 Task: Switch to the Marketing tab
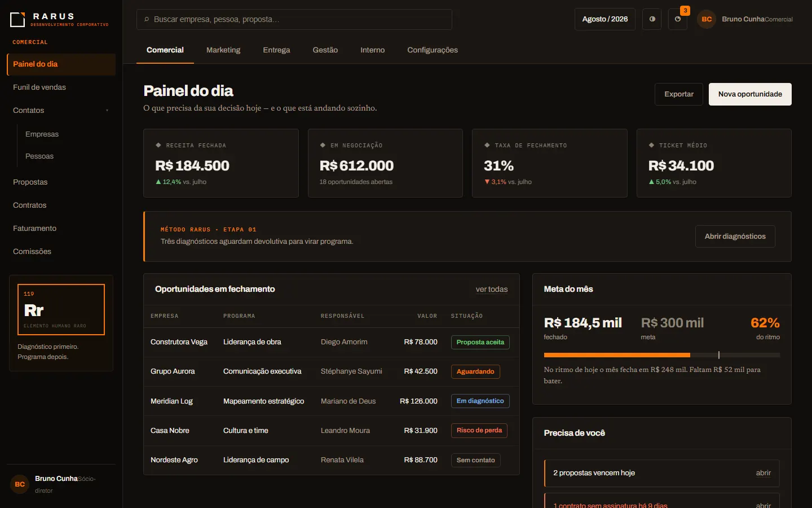tap(223, 50)
